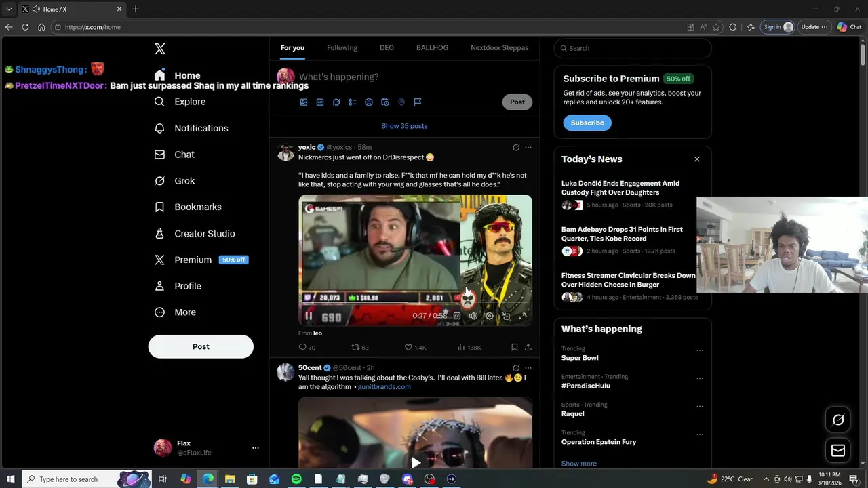Image resolution: width=868 pixels, height=488 pixels.
Task: Click Show more under What's happening
Action: [x=579, y=464]
